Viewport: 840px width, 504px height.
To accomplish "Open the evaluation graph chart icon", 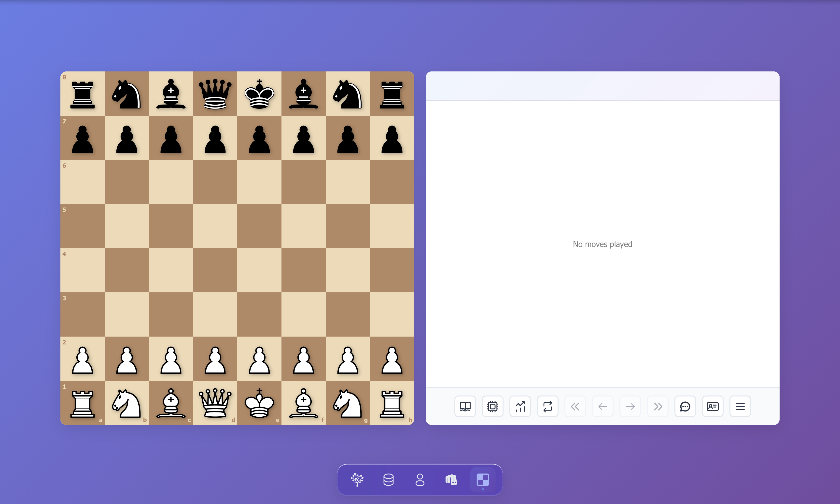I will pos(520,406).
